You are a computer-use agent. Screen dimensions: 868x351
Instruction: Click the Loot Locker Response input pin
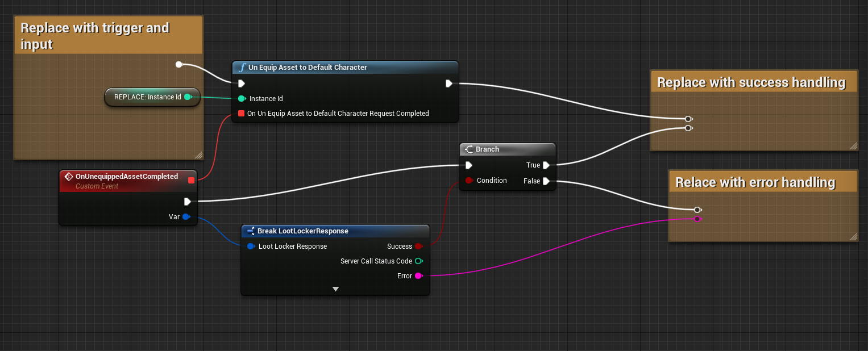click(x=251, y=246)
